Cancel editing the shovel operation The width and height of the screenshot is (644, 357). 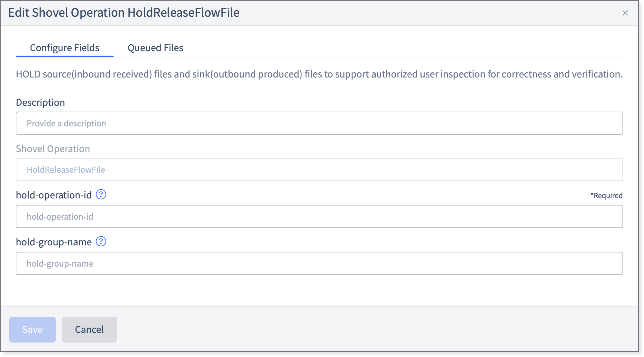tap(89, 329)
